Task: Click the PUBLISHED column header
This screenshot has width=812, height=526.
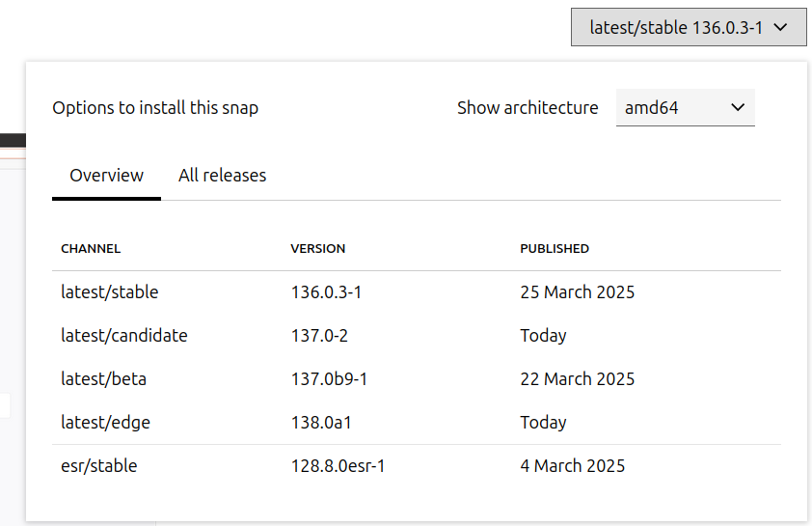Action: click(554, 248)
